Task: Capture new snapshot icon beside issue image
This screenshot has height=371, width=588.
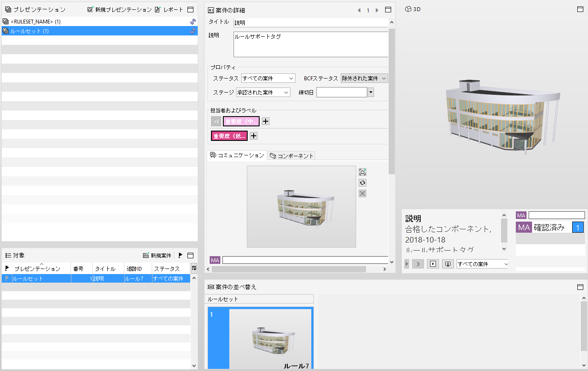Action: click(363, 172)
